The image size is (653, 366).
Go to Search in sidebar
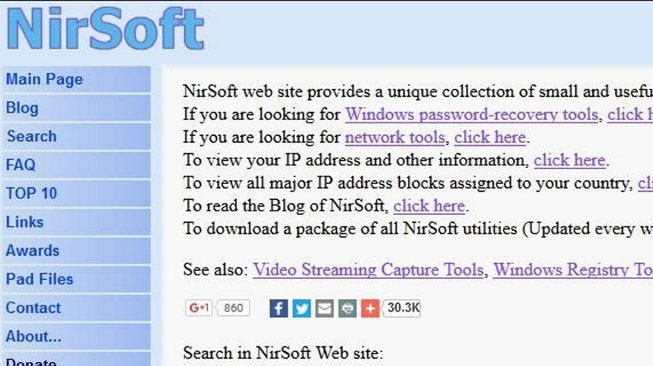[76, 136]
